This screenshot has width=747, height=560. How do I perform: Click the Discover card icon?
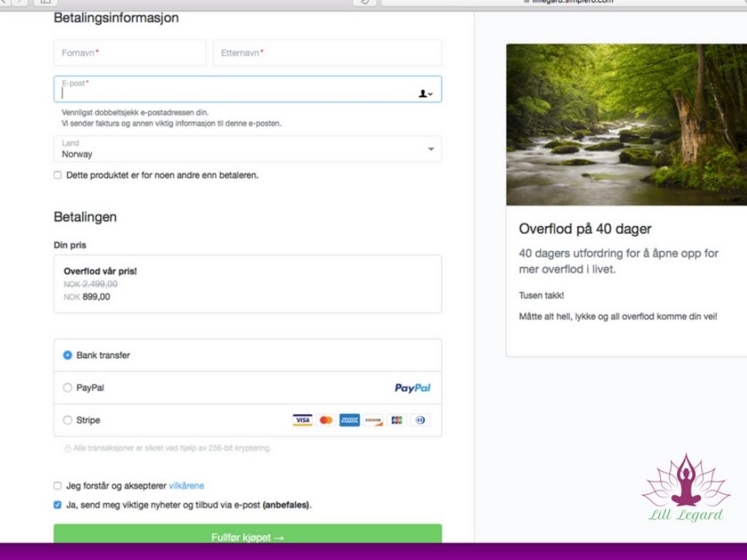click(x=373, y=420)
